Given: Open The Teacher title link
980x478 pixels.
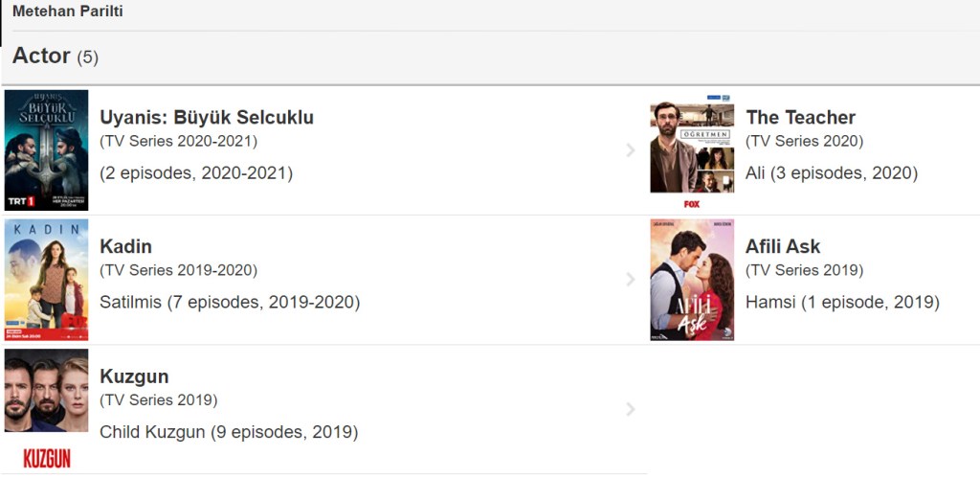Looking at the screenshot, I should 800,118.
